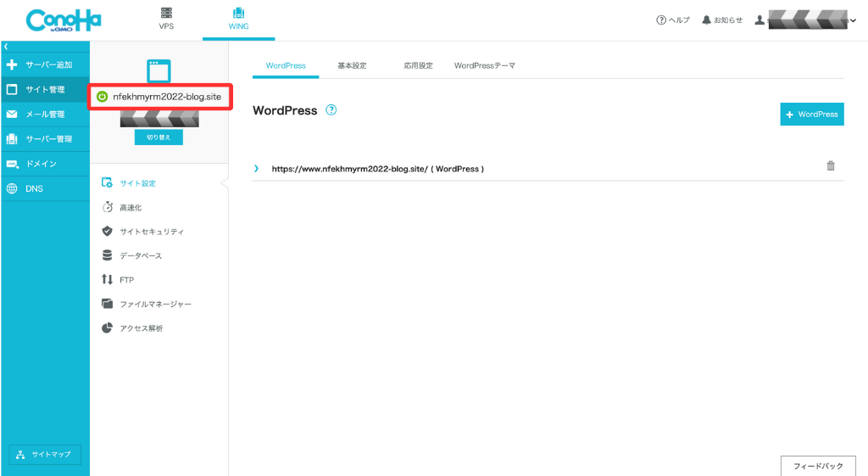This screenshot has width=868, height=476.
Task: Switch to WordPressテーマ tab
Action: pyautogui.click(x=484, y=65)
